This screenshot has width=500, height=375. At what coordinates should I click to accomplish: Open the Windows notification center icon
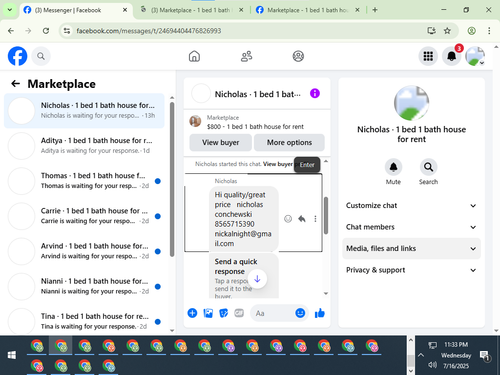[x=484, y=355]
